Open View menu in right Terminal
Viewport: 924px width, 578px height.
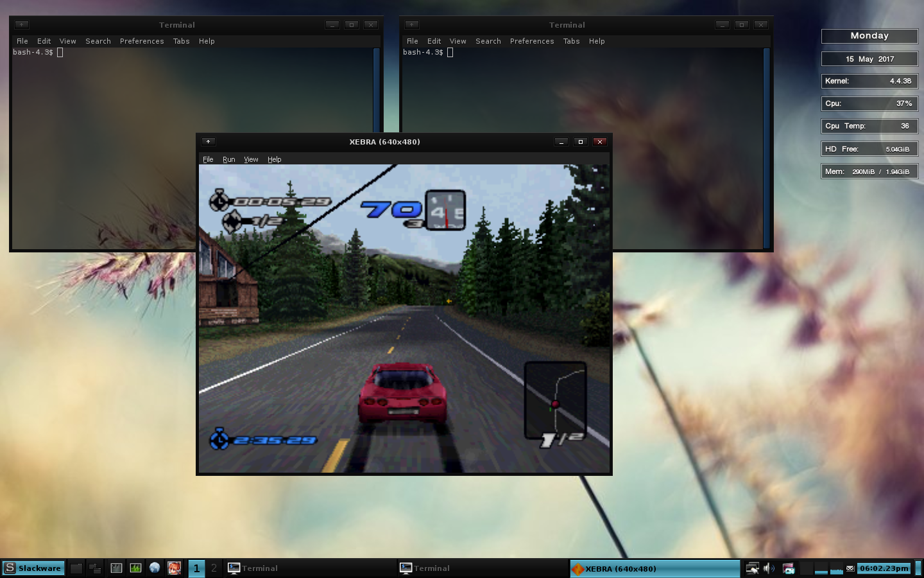[458, 41]
